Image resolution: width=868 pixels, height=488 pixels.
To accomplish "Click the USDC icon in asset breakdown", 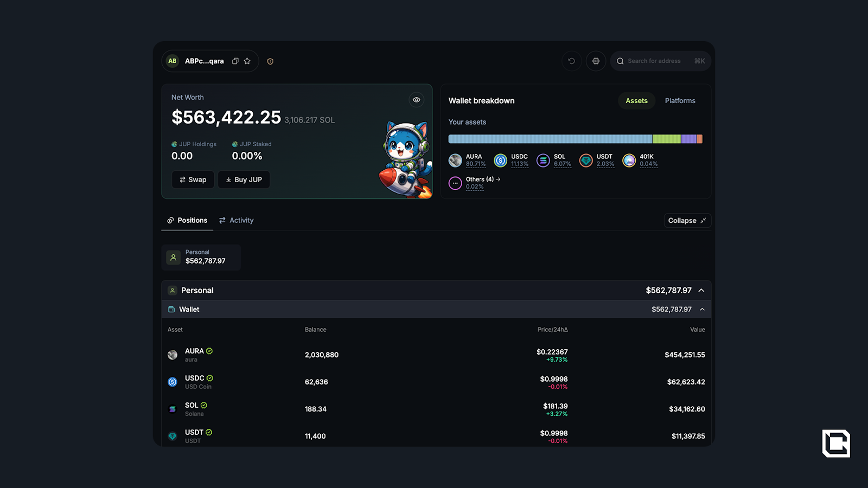I will (500, 160).
